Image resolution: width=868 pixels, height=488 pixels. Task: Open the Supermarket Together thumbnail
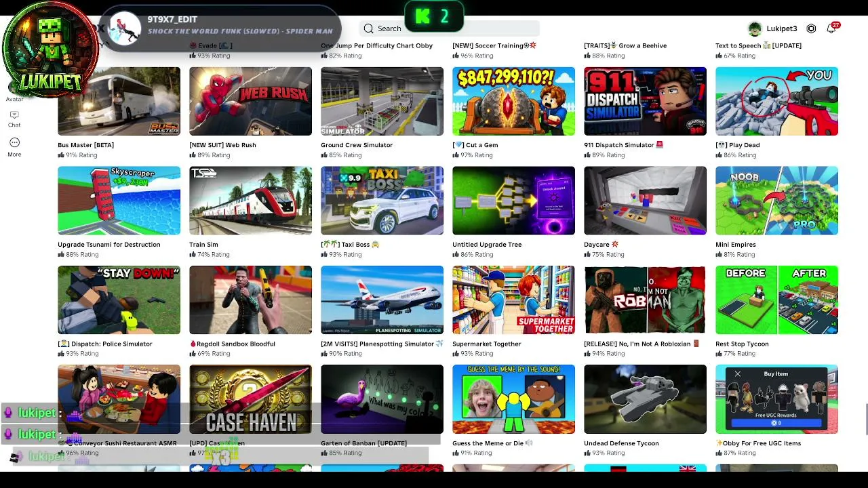(514, 300)
